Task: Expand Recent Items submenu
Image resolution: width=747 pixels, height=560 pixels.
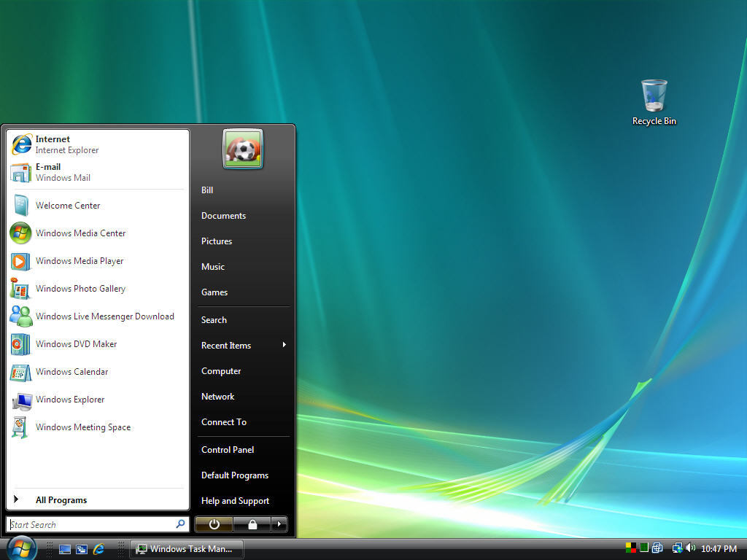Action: tap(226, 345)
